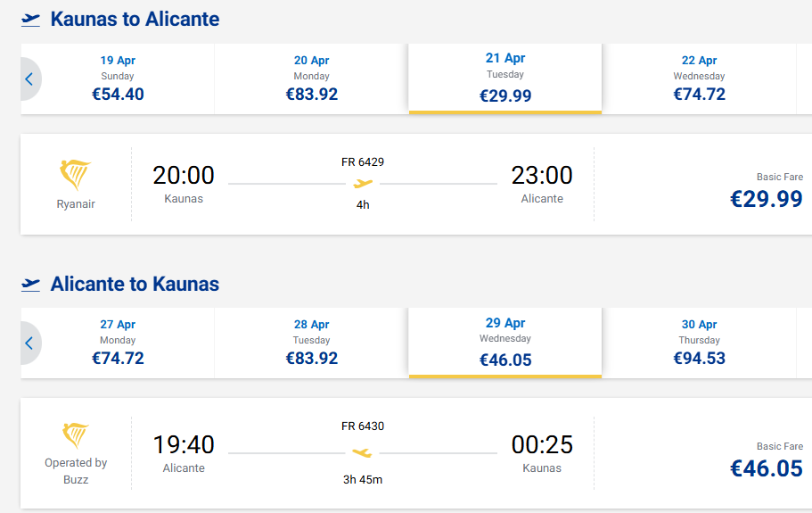Click the plane icon beside Alicante to Kaunas heading

click(x=31, y=285)
